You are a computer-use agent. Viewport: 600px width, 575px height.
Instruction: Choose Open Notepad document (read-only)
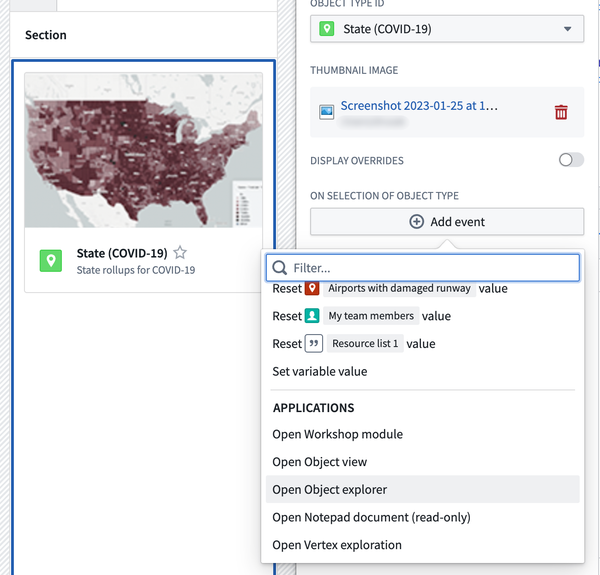422,517
